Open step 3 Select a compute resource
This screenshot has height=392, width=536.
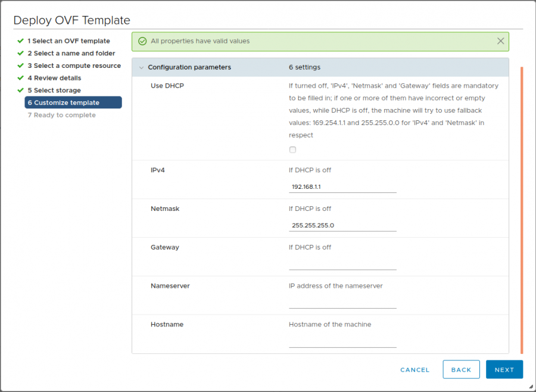[x=74, y=66]
